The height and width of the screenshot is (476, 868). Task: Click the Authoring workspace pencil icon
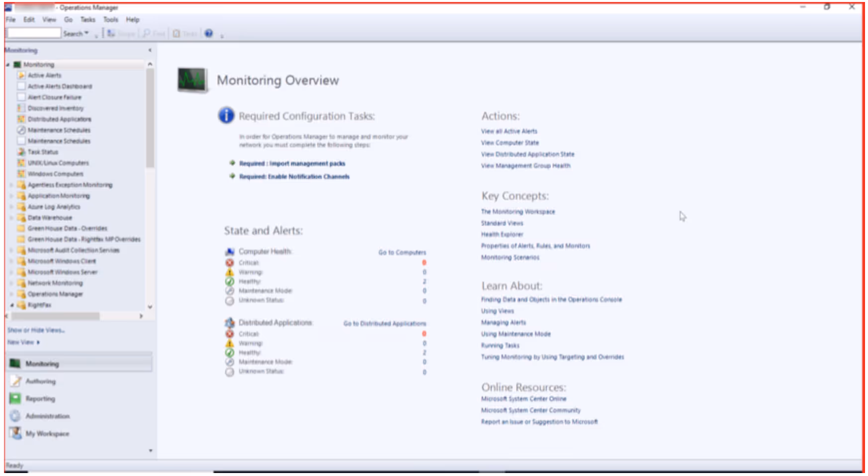(16, 381)
